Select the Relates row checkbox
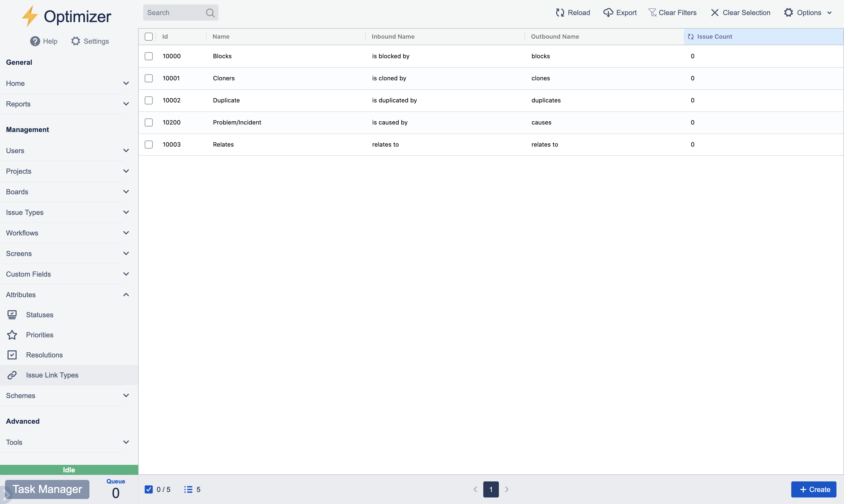The width and height of the screenshot is (844, 504). point(149,144)
